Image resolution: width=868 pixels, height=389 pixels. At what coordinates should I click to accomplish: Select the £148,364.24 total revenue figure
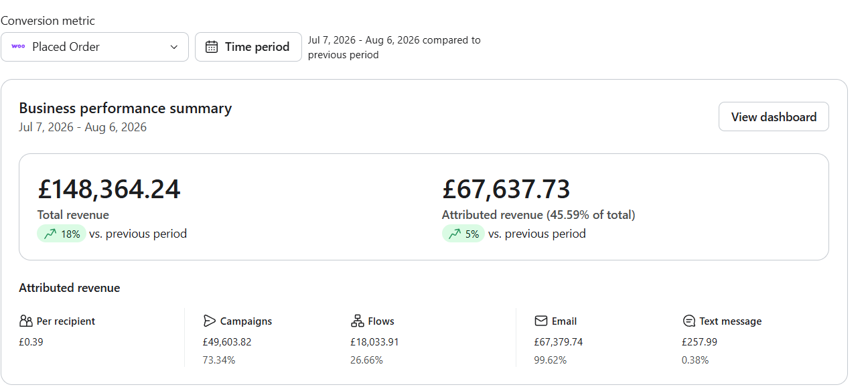(x=109, y=189)
